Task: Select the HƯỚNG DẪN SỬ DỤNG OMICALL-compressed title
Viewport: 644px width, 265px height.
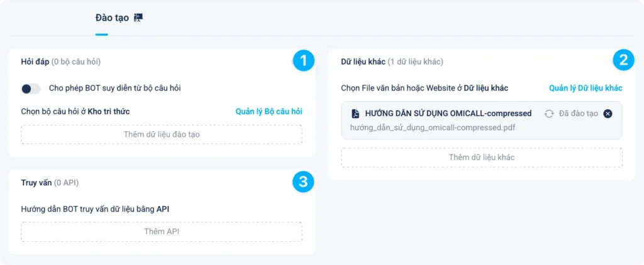Action: click(448, 114)
